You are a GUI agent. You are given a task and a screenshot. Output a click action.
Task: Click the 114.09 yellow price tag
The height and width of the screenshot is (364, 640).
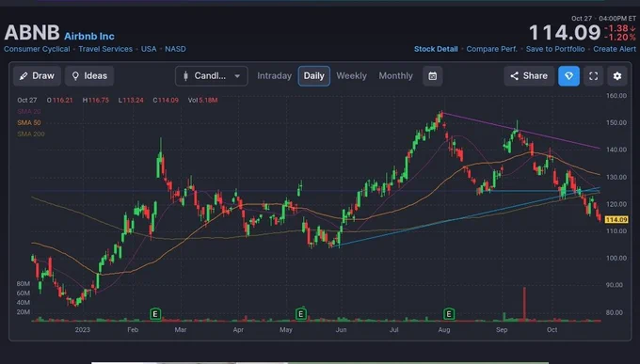point(616,219)
